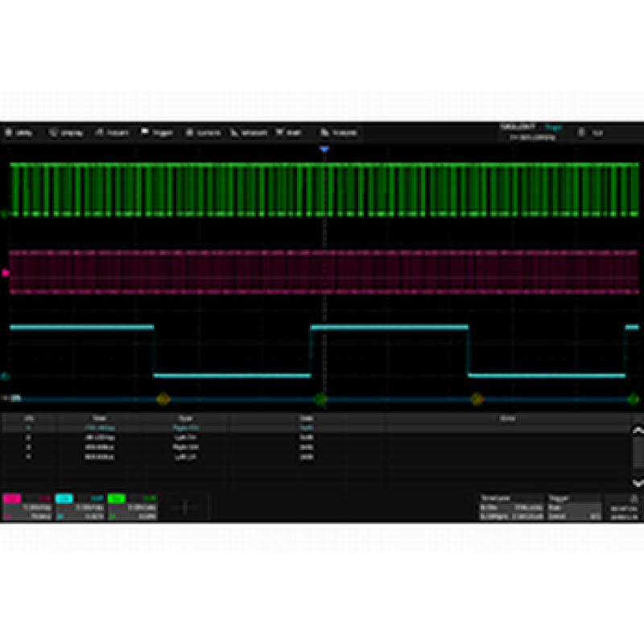Image resolution: width=644 pixels, height=644 pixels.
Task: Open the cyan channel settings box
Action: (x=79, y=508)
